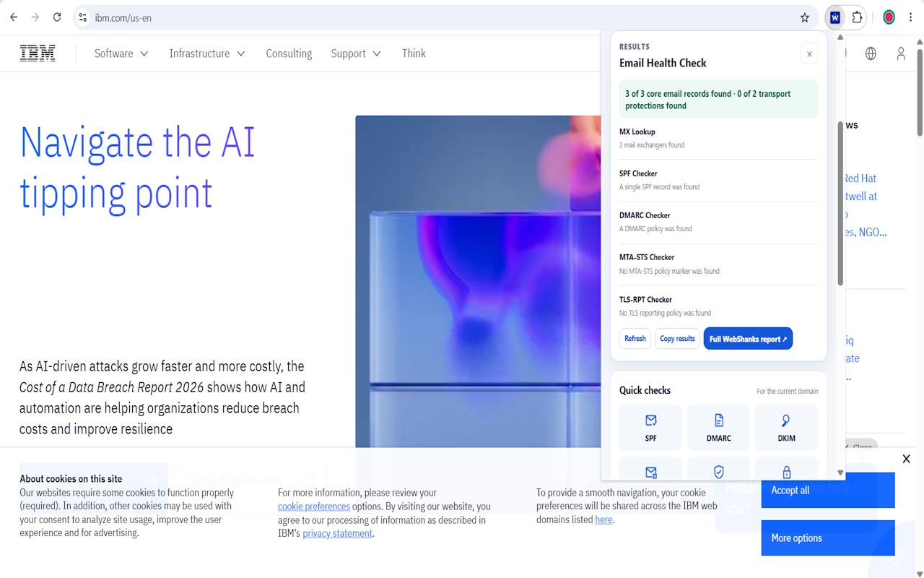Expand the Software menu

pyautogui.click(x=121, y=53)
